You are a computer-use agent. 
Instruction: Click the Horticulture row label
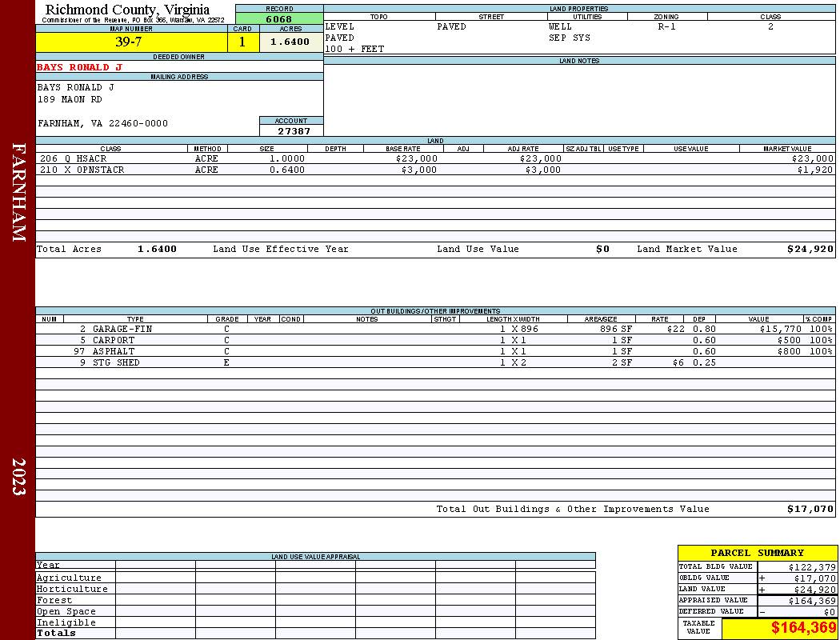pyautogui.click(x=72, y=589)
